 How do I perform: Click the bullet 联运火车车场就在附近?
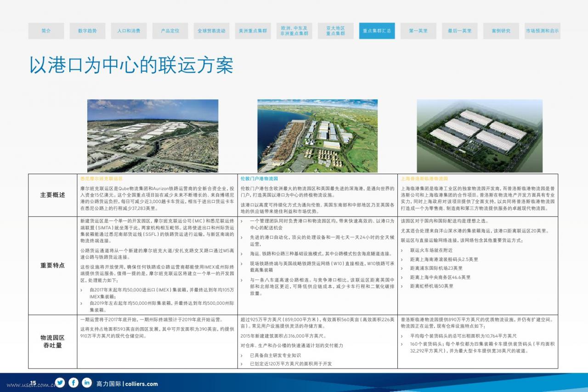(x=431, y=250)
